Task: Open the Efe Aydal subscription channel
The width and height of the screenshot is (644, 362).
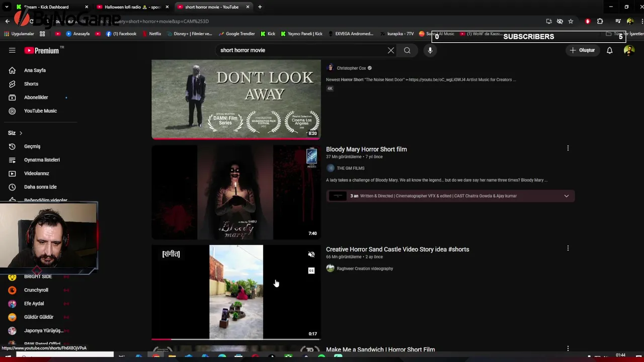Action: point(34,304)
